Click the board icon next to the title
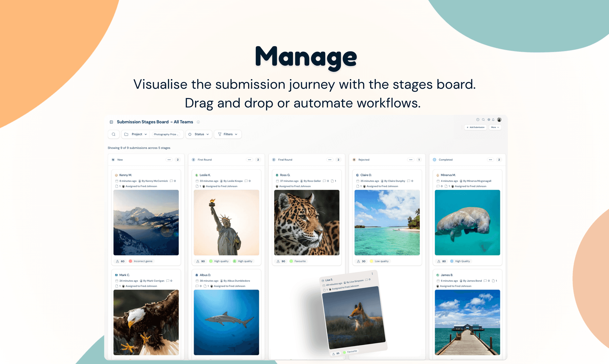The height and width of the screenshot is (364, 609). click(x=111, y=122)
